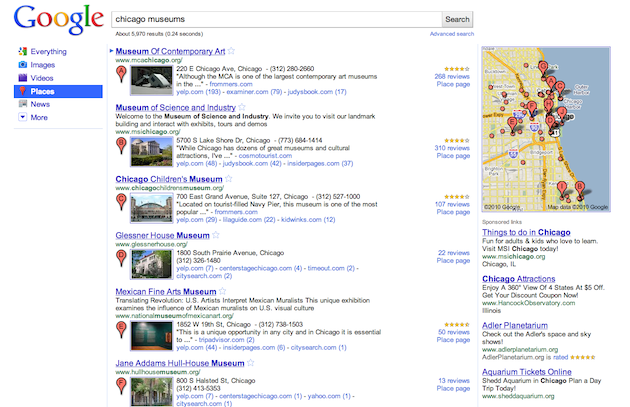Star Jane Addams Hull-House Museum result
630x407 pixels.
pyautogui.click(x=250, y=362)
